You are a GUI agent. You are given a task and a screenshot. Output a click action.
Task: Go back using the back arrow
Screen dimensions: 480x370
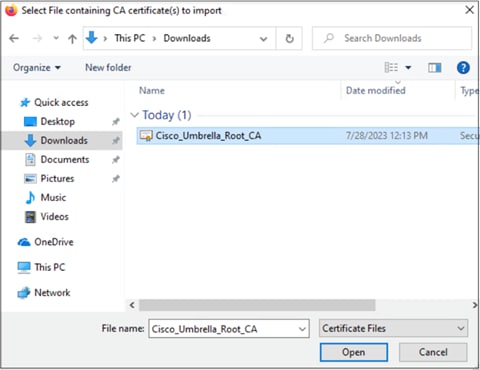coord(14,38)
